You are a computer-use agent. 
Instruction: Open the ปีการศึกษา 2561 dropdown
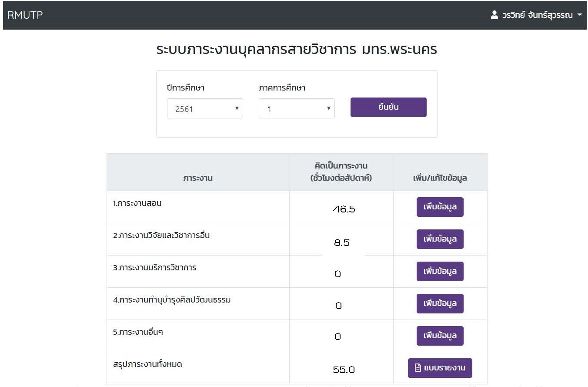[205, 109]
